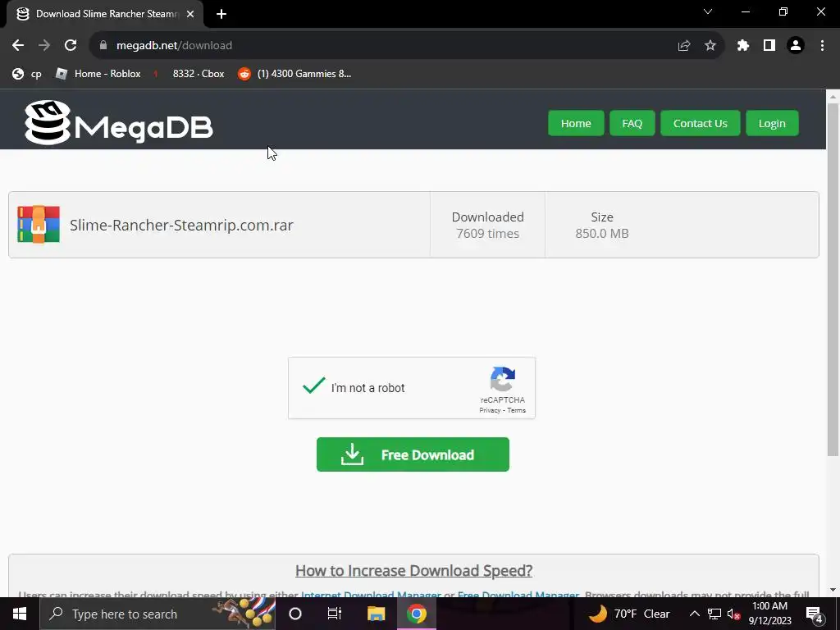Open Chrome extensions puzzle icon
The image size is (840, 630).
743,46
